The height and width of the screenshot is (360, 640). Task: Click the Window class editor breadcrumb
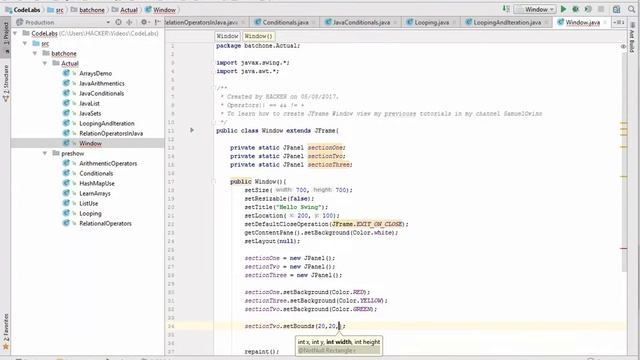point(227,36)
